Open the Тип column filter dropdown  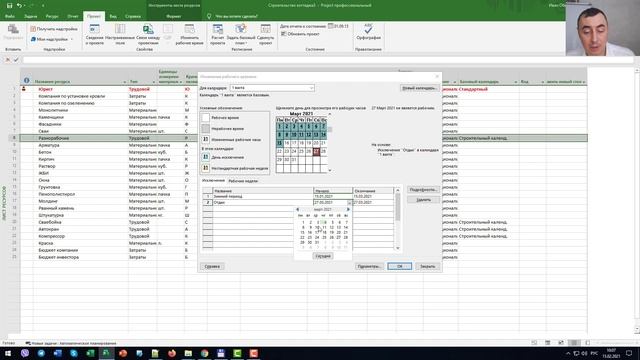coord(153,82)
